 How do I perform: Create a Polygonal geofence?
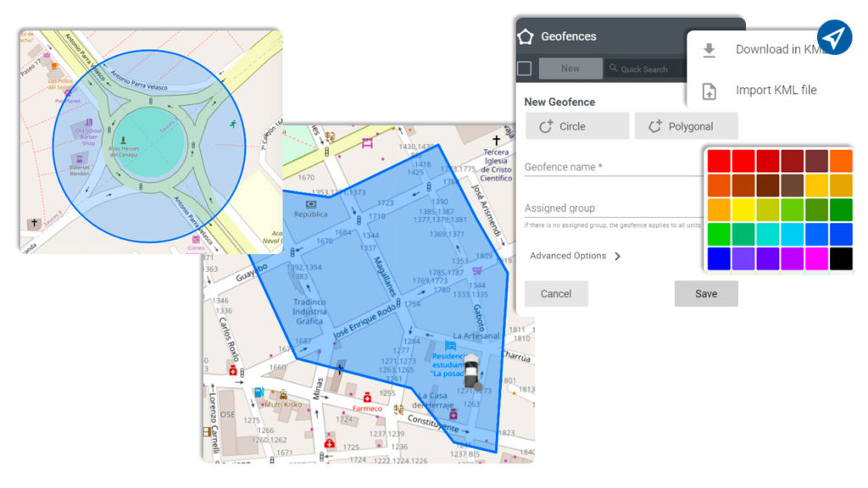click(686, 126)
